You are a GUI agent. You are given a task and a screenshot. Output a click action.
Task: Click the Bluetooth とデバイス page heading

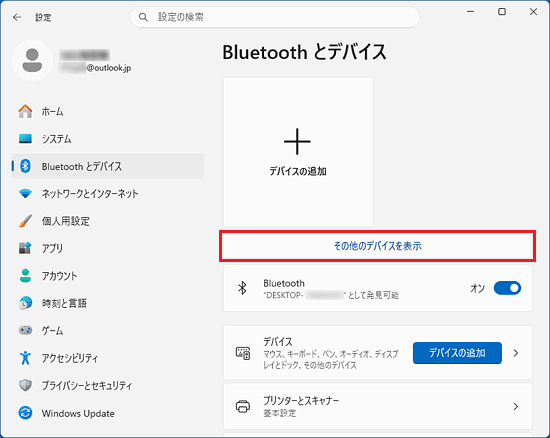point(304,52)
